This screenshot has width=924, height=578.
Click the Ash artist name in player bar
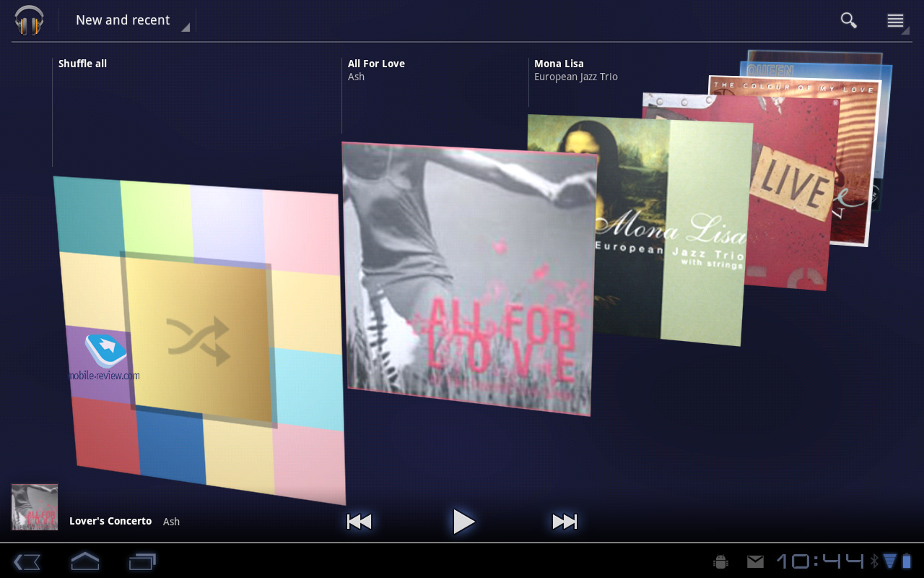point(171,522)
